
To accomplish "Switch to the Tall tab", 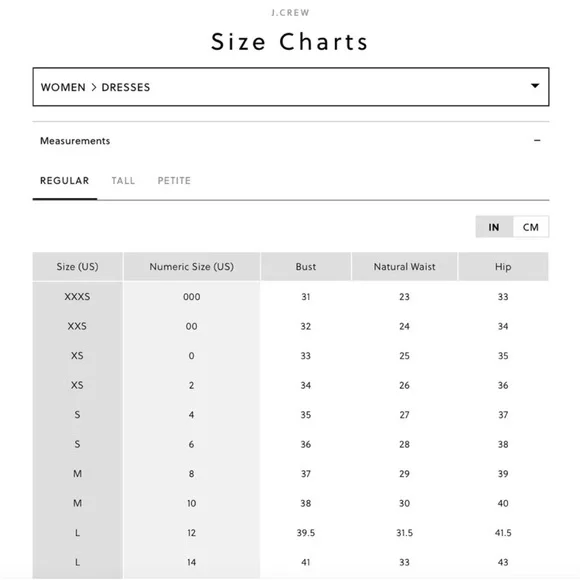I will (x=123, y=181).
